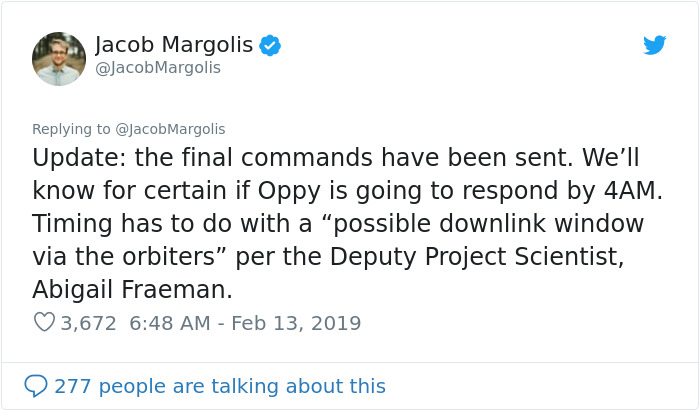This screenshot has height=411, width=700.
Task: Click the Twitter bird logo
Action: coord(654,45)
